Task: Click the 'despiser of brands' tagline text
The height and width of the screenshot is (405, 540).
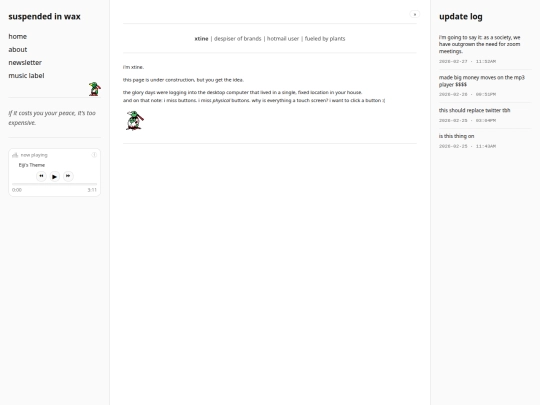Action: click(238, 39)
